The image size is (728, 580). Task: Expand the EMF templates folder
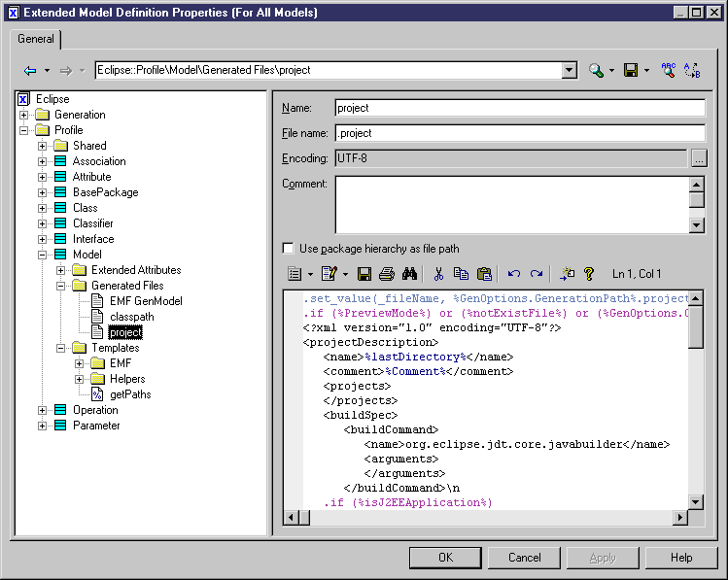pos(80,363)
